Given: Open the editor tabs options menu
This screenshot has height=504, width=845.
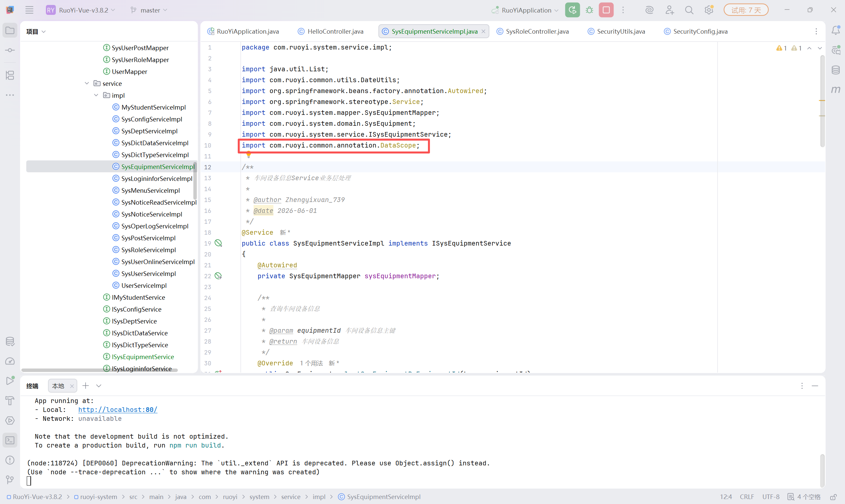Looking at the screenshot, I should [816, 31].
